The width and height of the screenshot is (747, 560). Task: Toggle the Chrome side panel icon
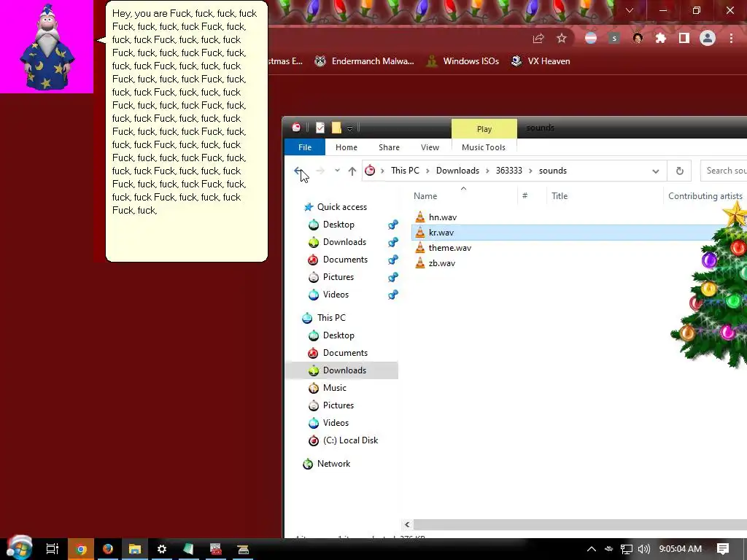(x=684, y=39)
